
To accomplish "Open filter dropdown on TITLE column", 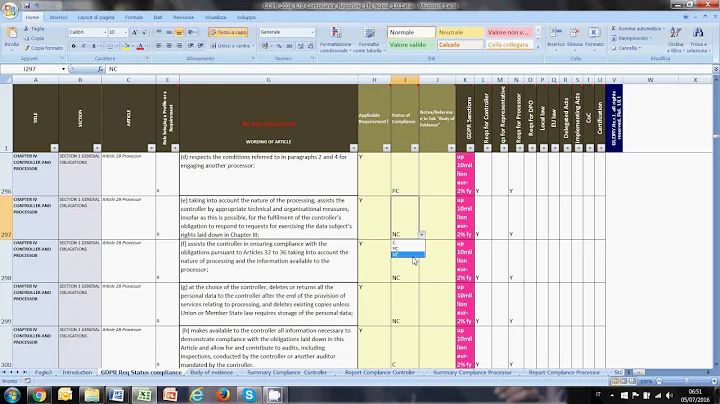I will coord(54,148).
